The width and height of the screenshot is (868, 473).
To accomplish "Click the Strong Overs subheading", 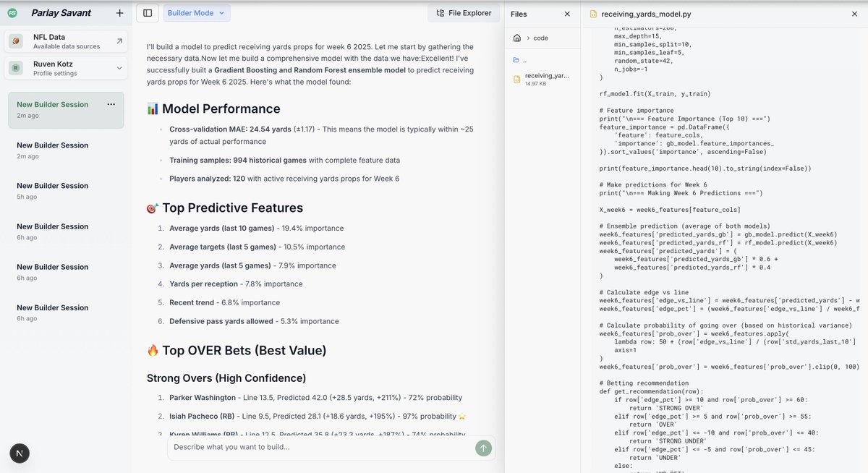I will click(x=226, y=378).
